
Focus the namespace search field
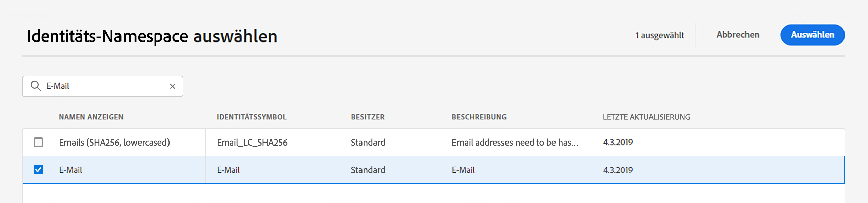103,86
